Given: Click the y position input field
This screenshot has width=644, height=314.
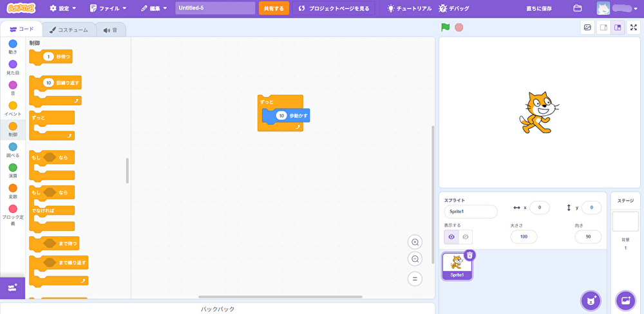Looking at the screenshot, I should tap(591, 208).
